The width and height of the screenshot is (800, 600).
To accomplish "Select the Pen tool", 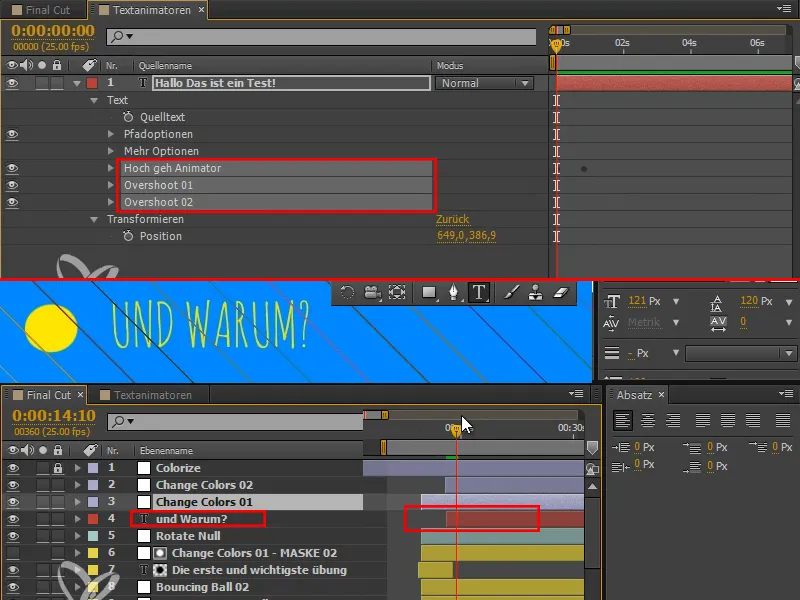I will [454, 292].
